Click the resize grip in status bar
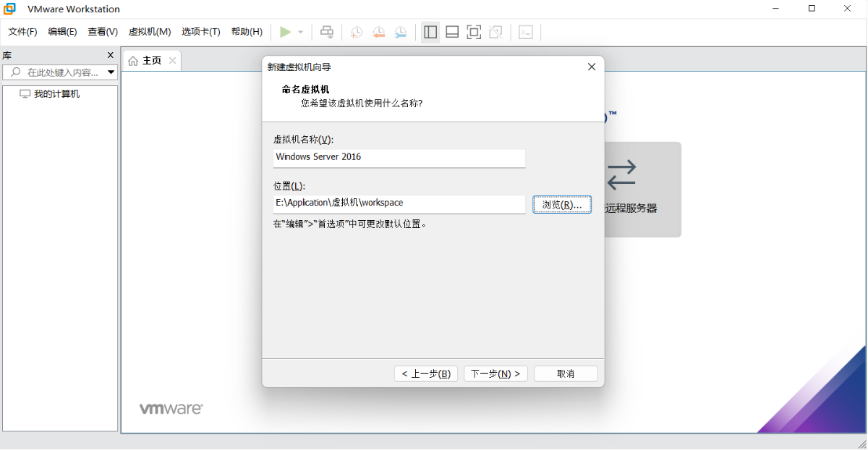 (x=861, y=444)
